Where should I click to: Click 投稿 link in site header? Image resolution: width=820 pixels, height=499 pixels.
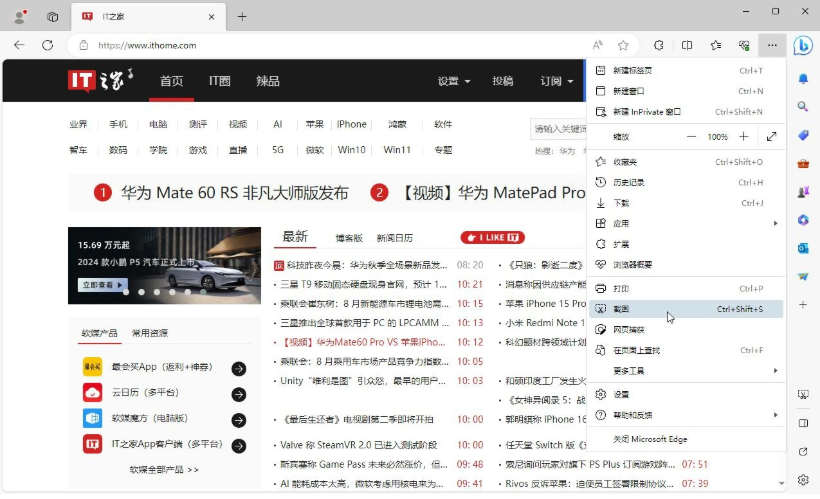point(503,81)
